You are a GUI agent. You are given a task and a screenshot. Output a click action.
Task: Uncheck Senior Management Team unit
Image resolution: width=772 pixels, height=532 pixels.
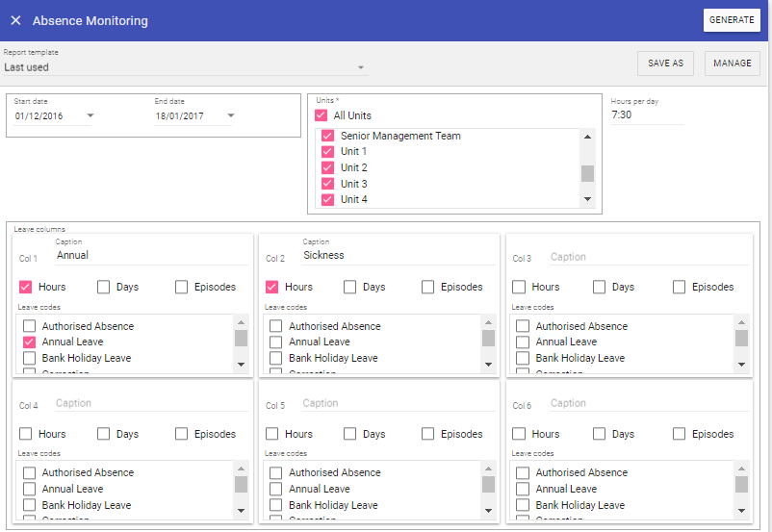pyautogui.click(x=327, y=137)
